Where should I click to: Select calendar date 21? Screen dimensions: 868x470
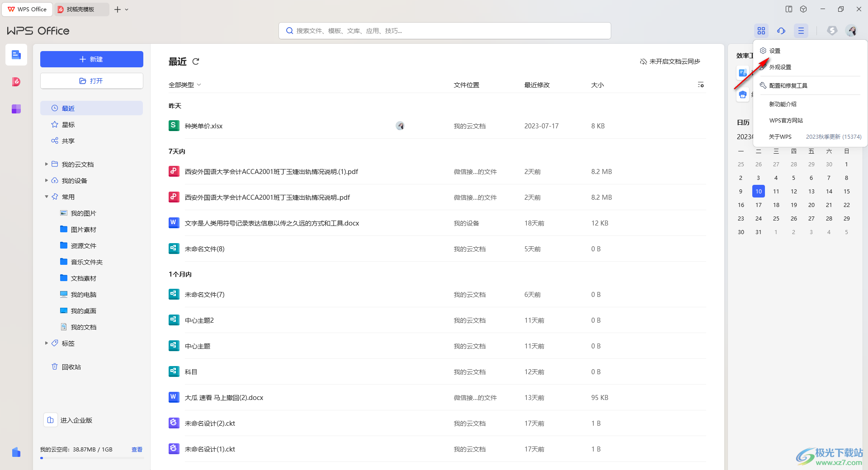829,205
